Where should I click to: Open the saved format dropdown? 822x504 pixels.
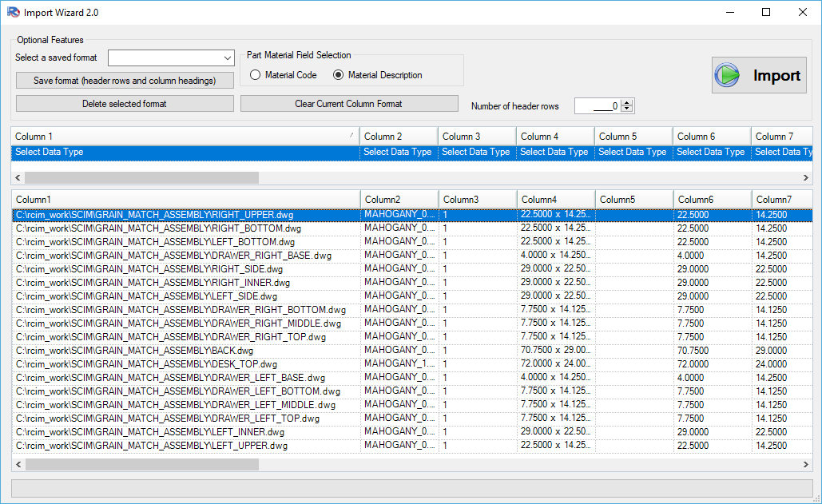(x=227, y=58)
